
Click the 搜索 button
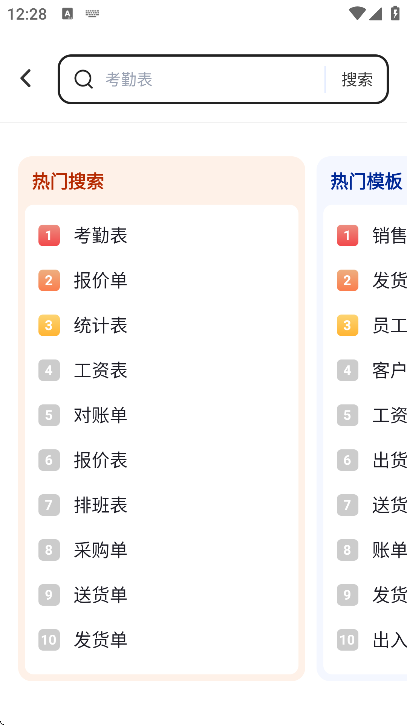pyautogui.click(x=357, y=80)
